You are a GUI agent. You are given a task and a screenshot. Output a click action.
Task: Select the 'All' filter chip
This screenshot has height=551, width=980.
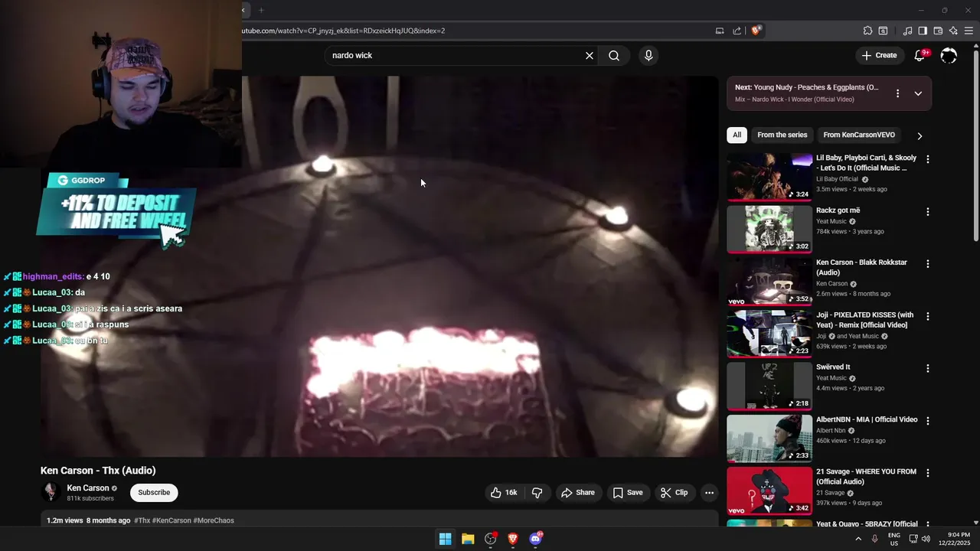[x=737, y=135]
